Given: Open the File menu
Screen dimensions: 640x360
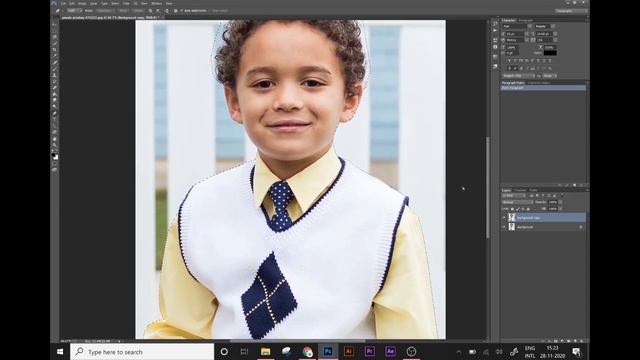Looking at the screenshot, I should tap(63, 3).
